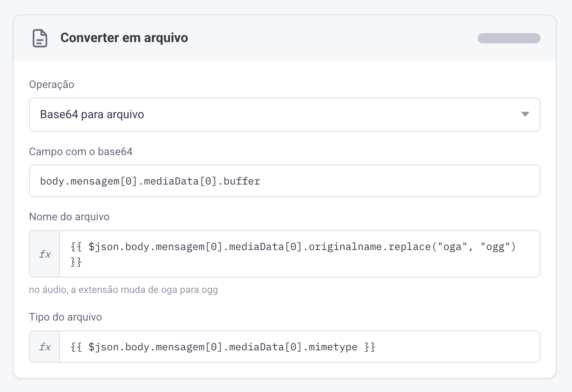Open the Operação dropdown arrow
The width and height of the screenshot is (572, 392).
pyautogui.click(x=525, y=114)
